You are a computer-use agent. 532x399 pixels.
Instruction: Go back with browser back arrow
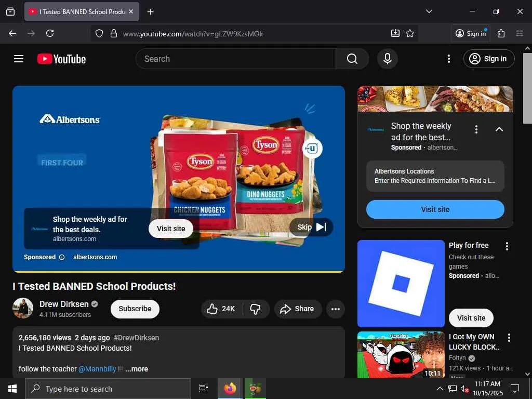click(x=12, y=33)
